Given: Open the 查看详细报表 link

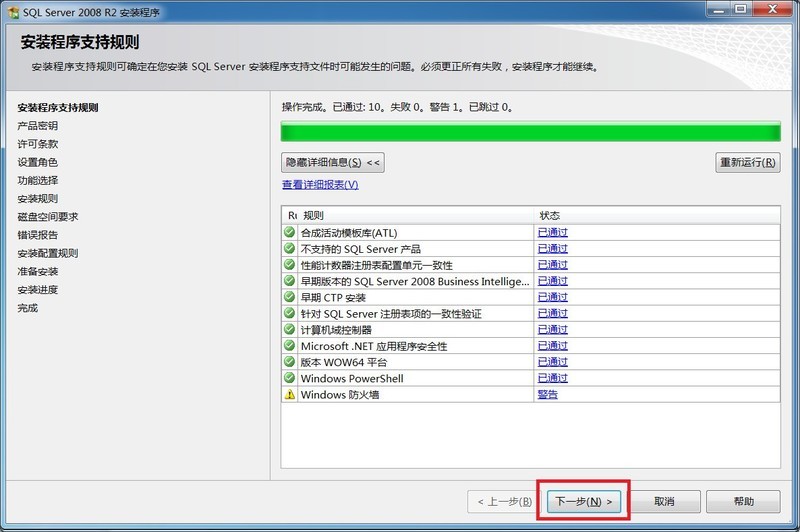Looking at the screenshot, I should (320, 185).
